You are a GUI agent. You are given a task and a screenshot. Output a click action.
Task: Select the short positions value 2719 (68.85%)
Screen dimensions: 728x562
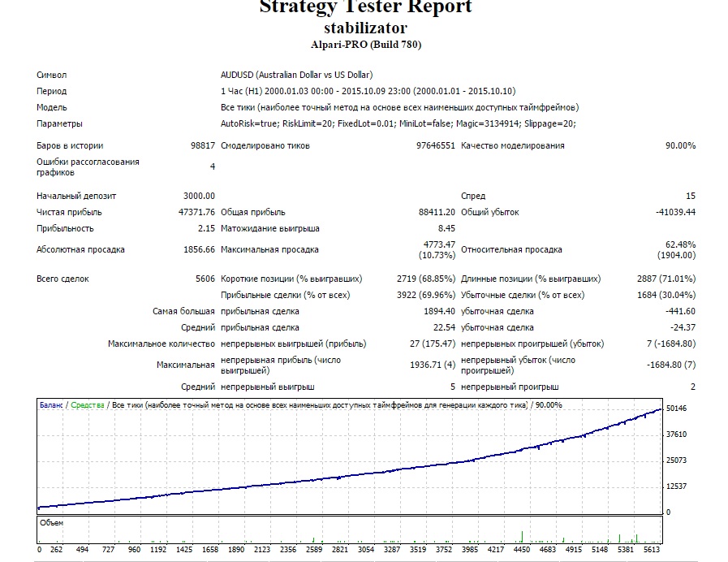click(x=426, y=279)
